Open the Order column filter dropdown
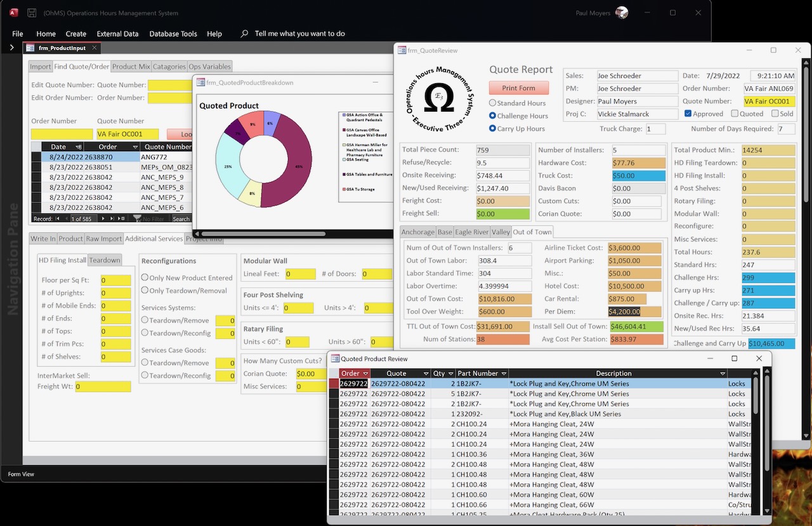Image resolution: width=812 pixels, height=526 pixels. tap(365, 373)
